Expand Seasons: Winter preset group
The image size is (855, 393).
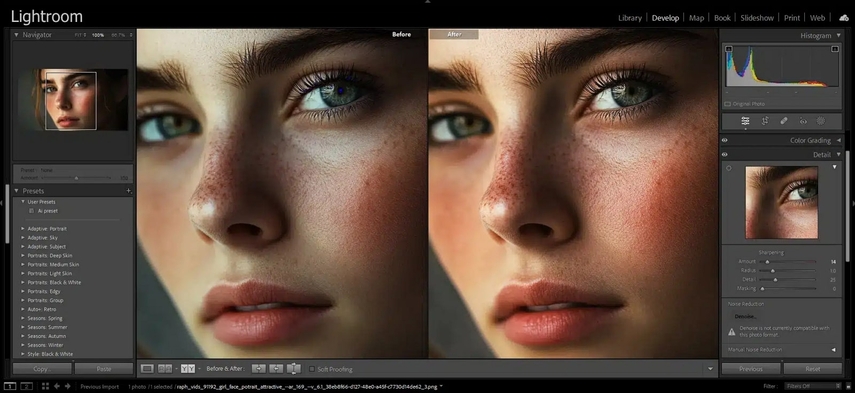(23, 345)
